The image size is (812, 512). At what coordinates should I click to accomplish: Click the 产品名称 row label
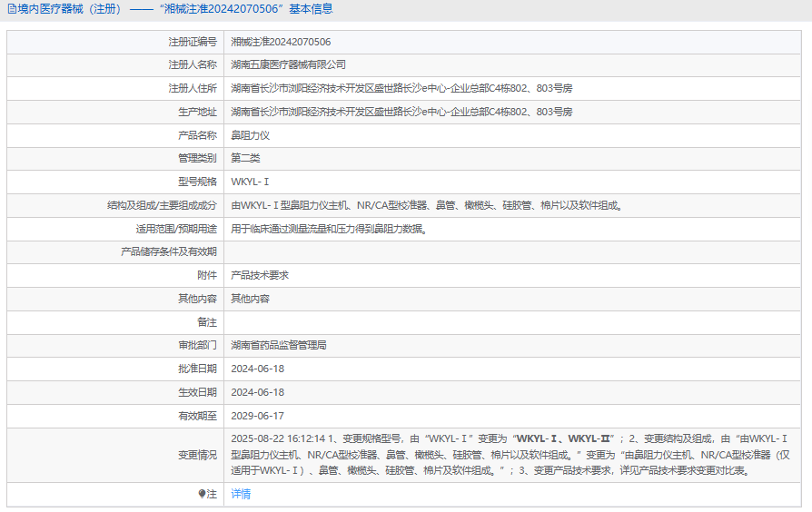(x=197, y=135)
